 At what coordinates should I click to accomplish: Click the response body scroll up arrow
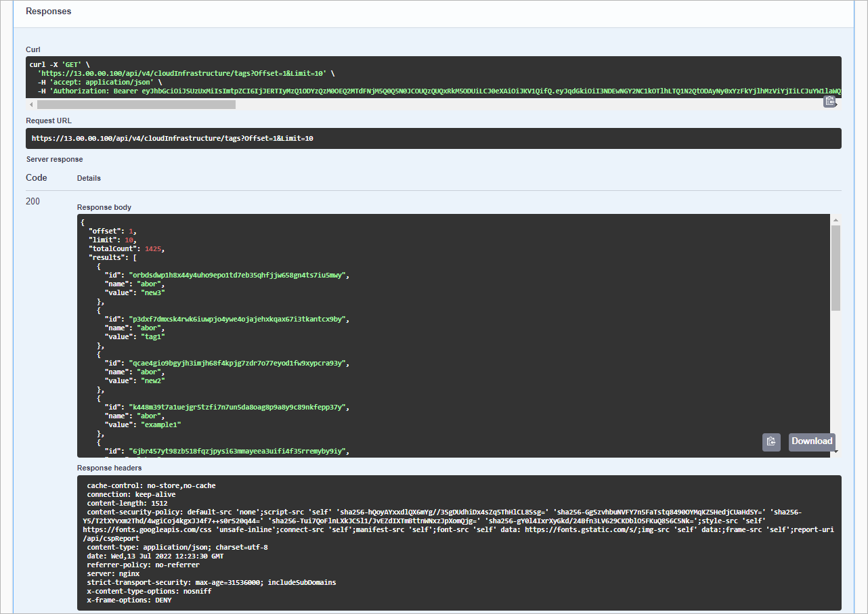click(836, 221)
